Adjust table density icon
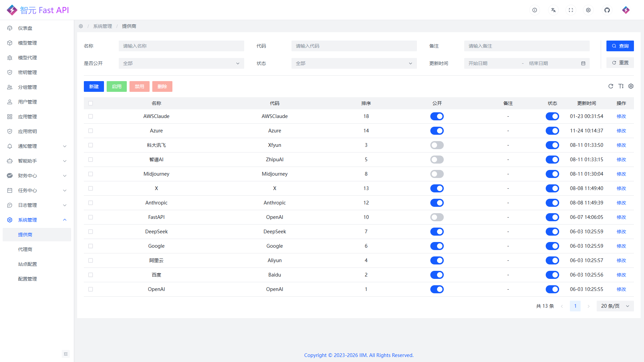The height and width of the screenshot is (362, 644). tap(621, 86)
